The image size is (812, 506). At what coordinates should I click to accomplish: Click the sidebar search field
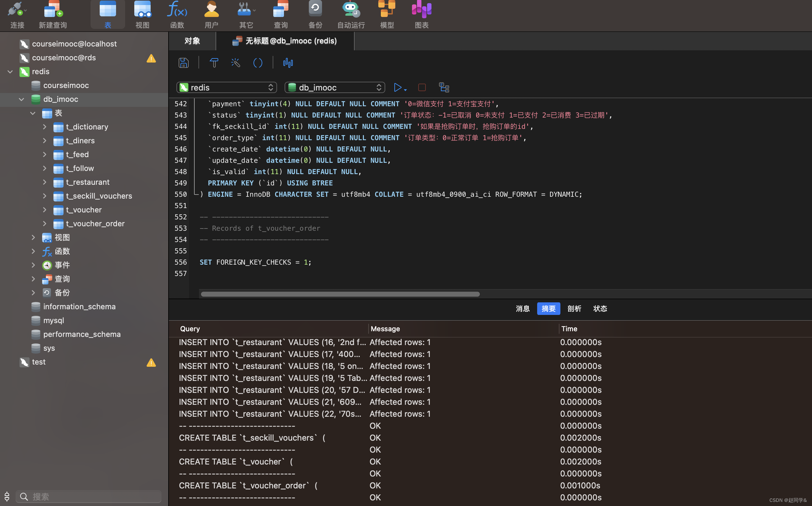(89, 496)
